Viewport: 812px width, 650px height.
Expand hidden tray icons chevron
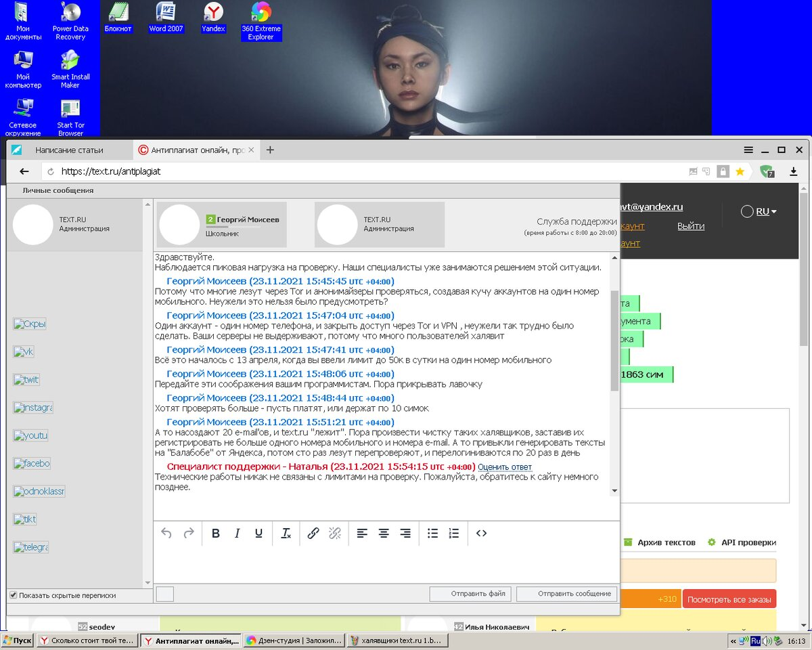734,641
